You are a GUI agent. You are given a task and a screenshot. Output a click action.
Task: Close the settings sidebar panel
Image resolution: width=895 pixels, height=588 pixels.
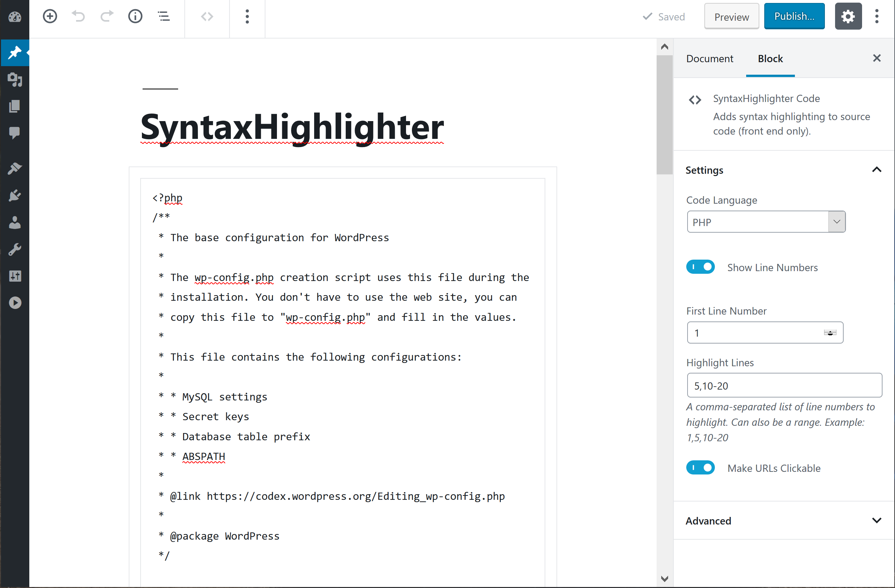[x=877, y=58]
